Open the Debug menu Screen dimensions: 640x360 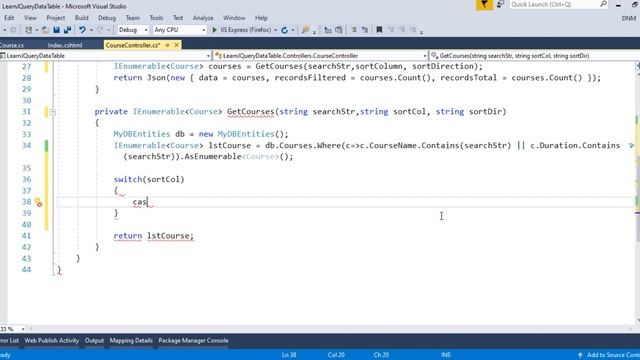tap(107, 18)
